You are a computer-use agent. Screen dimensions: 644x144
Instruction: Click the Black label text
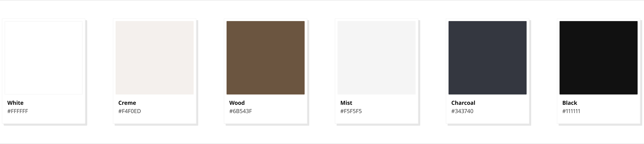coord(570,103)
